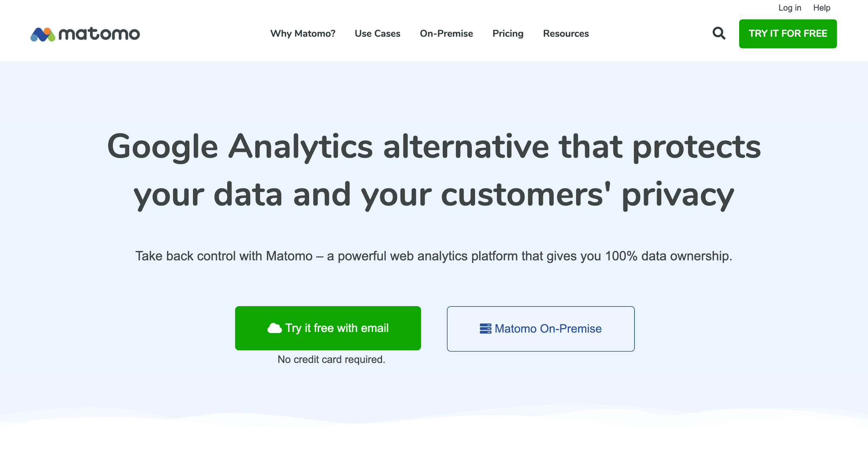Image resolution: width=868 pixels, height=451 pixels.
Task: Open the Help link
Action: pyautogui.click(x=821, y=8)
